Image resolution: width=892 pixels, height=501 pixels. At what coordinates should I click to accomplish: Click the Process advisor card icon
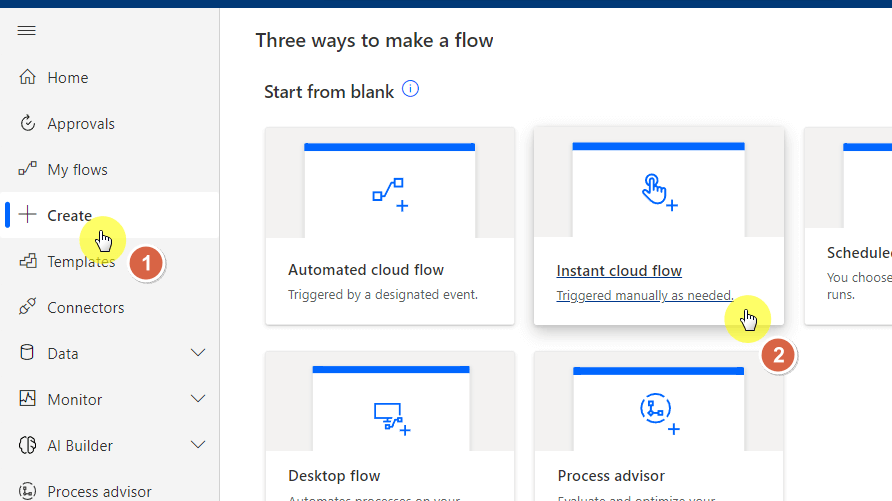pyautogui.click(x=659, y=414)
